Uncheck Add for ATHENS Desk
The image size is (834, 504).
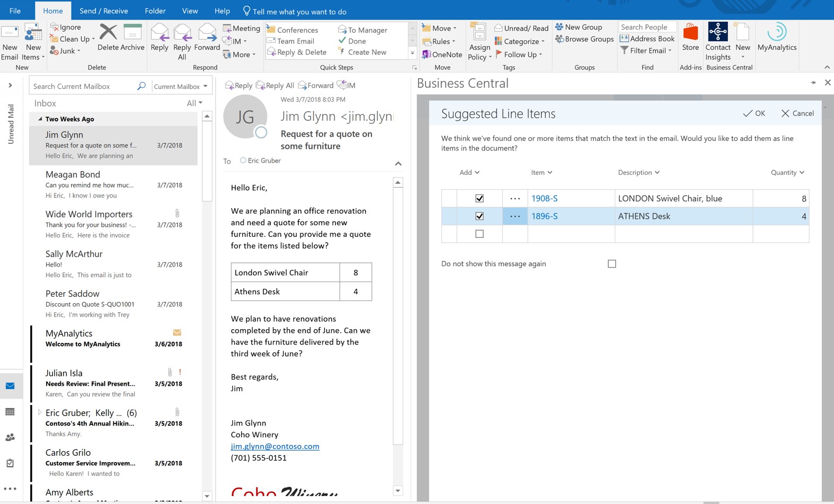click(480, 216)
